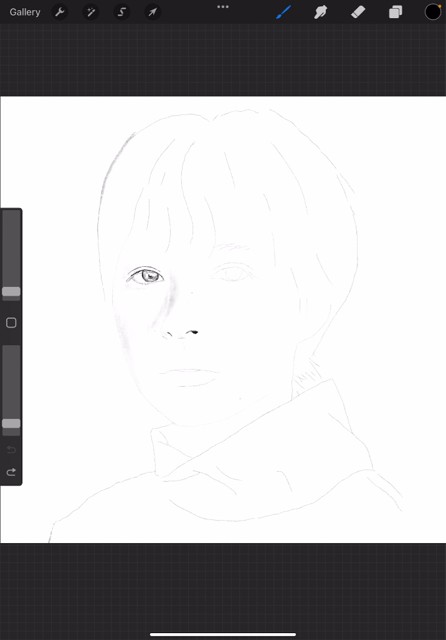Select the Transform arrow tool
Image resolution: width=446 pixels, height=640 pixels.
coord(153,12)
